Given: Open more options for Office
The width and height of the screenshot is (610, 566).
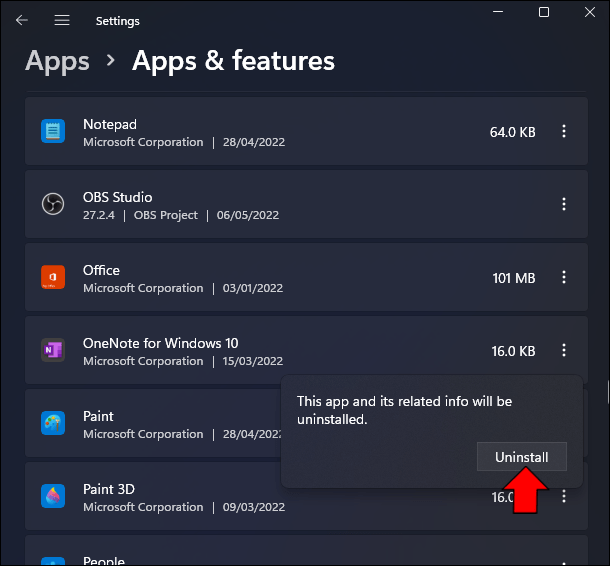Looking at the screenshot, I should [x=564, y=277].
